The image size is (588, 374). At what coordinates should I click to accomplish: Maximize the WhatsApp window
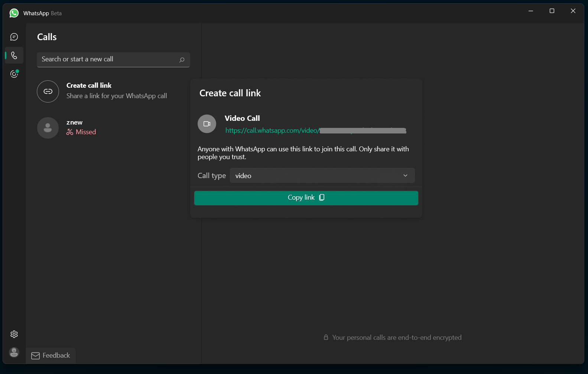point(552,11)
